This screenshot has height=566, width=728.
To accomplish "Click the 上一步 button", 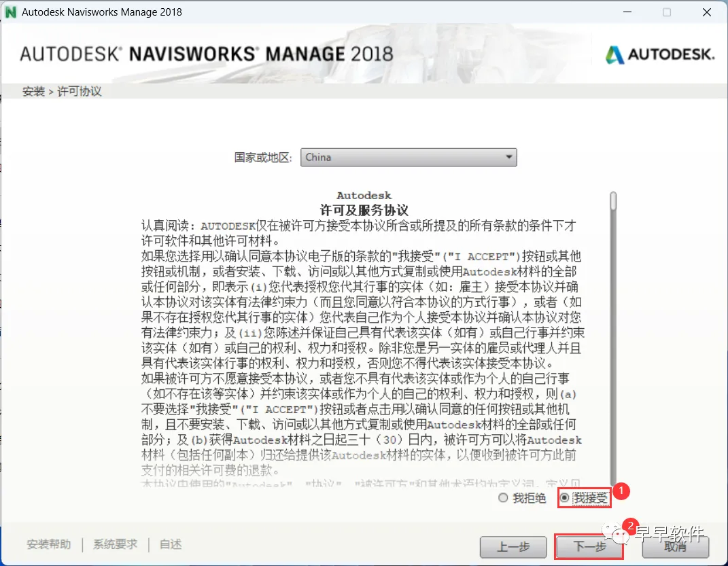I will [x=513, y=547].
